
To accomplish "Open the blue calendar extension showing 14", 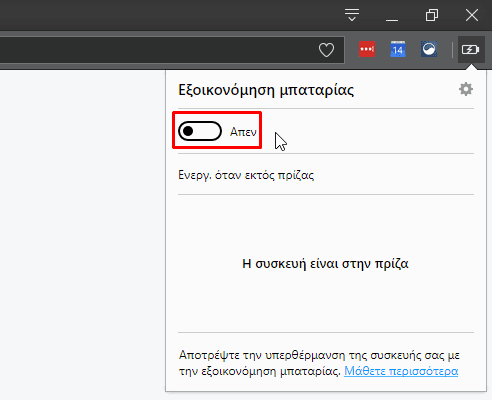I will coord(398,49).
